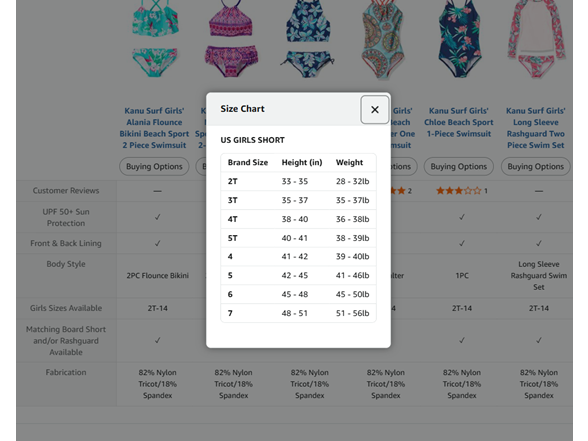
Task: Select the navy tropical one-piece thumbnail
Action: [460, 39]
